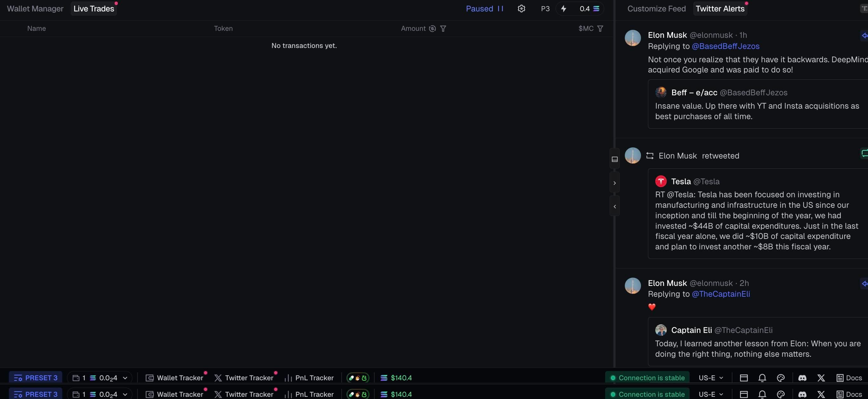Click the Discord icon in the lower footer bar
Viewport: 868px width, 399px height.
[802, 394]
